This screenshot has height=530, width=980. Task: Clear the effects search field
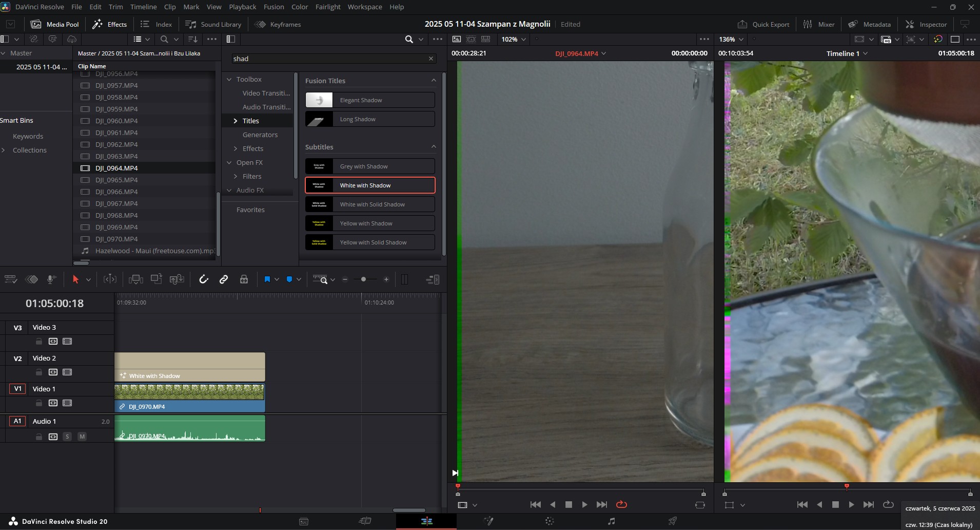[431, 59]
